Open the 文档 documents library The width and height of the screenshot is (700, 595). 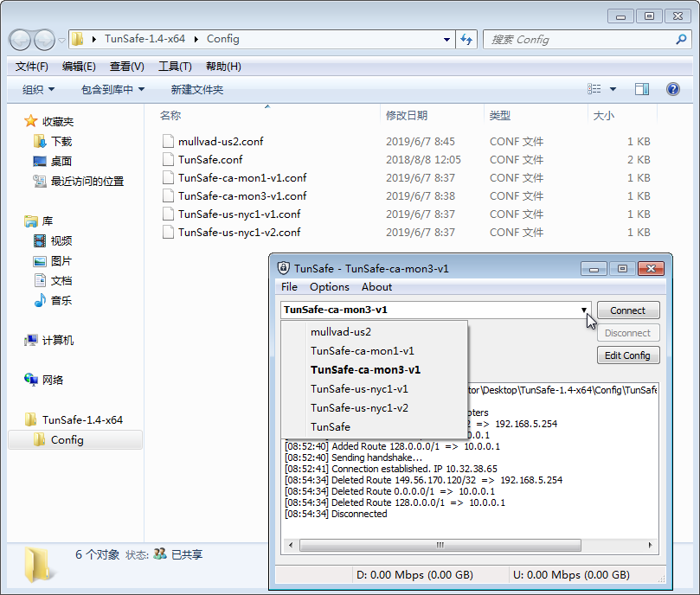pyautogui.click(x=53, y=281)
